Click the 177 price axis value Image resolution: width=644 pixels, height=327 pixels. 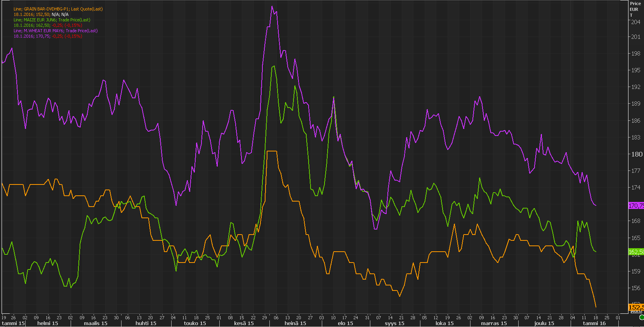point(636,171)
